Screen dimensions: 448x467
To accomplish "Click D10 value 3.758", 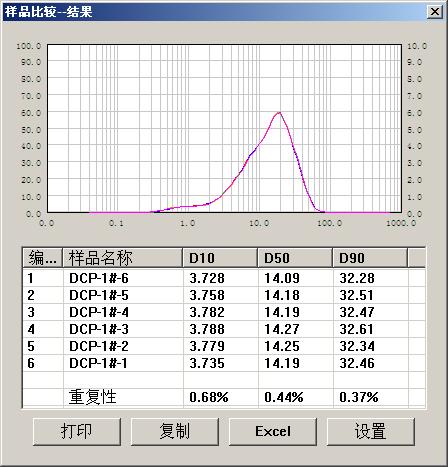I will click(x=207, y=295).
